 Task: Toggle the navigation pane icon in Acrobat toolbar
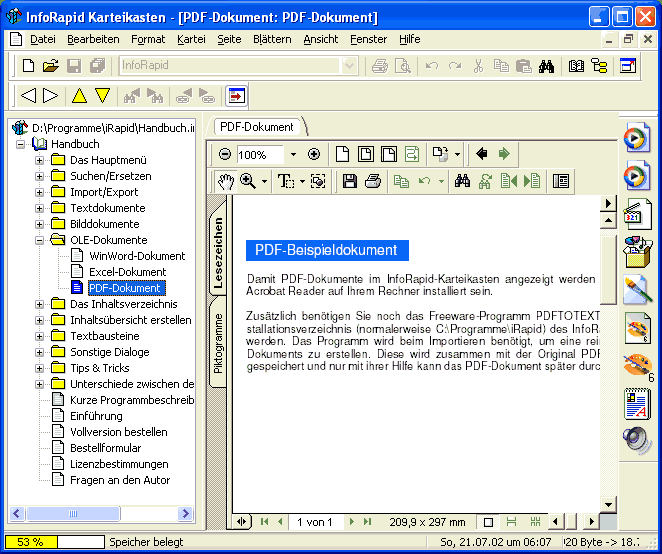pyautogui.click(x=561, y=182)
